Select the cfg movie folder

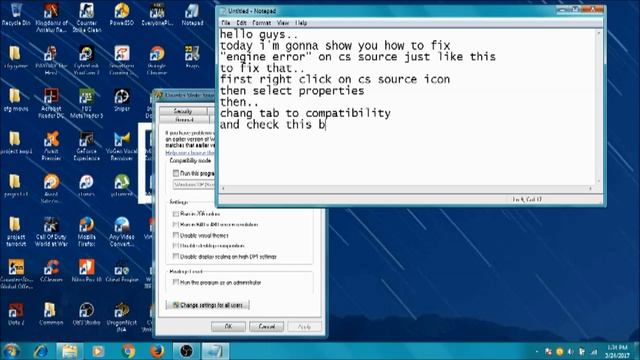tap(16, 100)
